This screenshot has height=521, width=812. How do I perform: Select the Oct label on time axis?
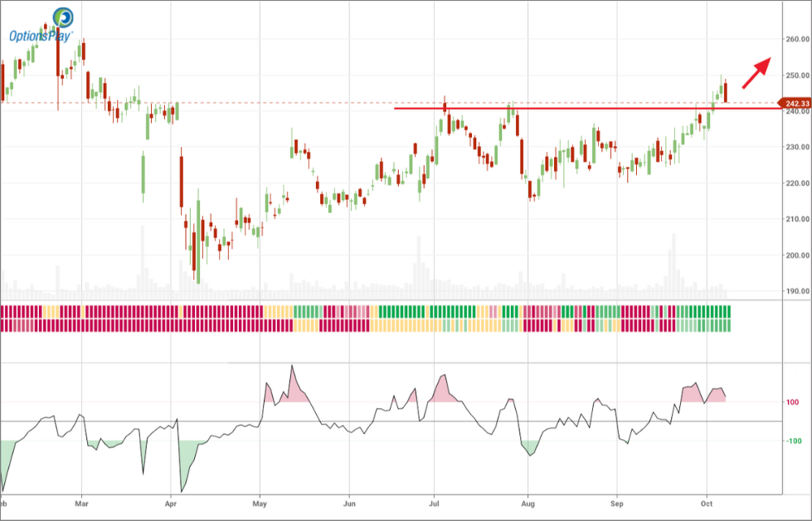click(x=706, y=503)
